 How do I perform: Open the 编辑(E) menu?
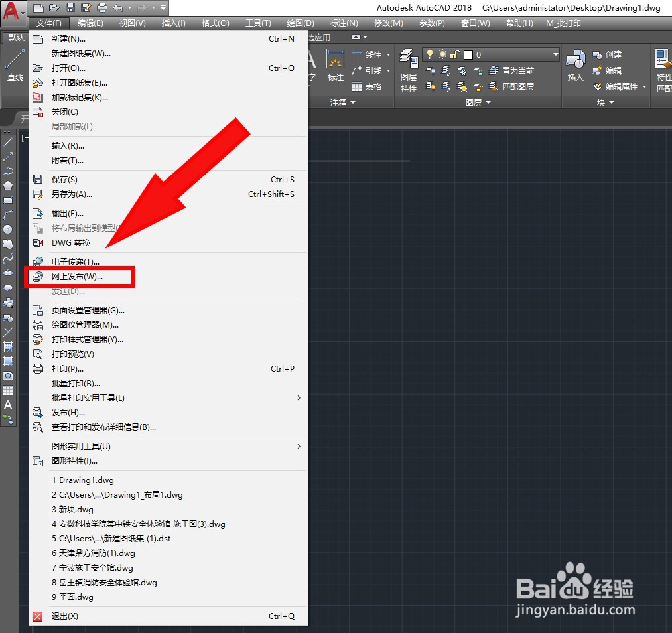(x=90, y=23)
